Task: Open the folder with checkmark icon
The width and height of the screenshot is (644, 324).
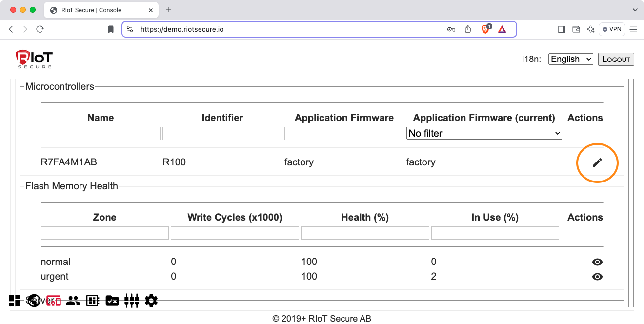Action: tap(112, 301)
